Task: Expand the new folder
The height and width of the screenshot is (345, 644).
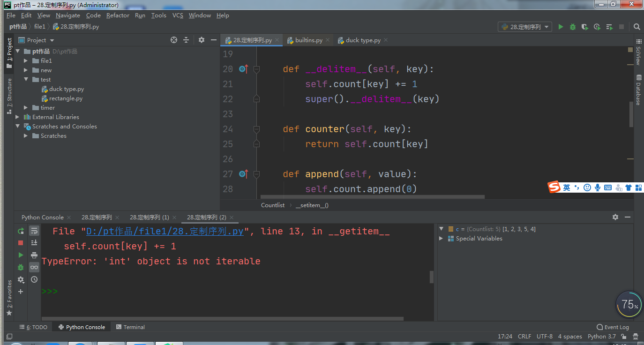Action: tap(26, 70)
